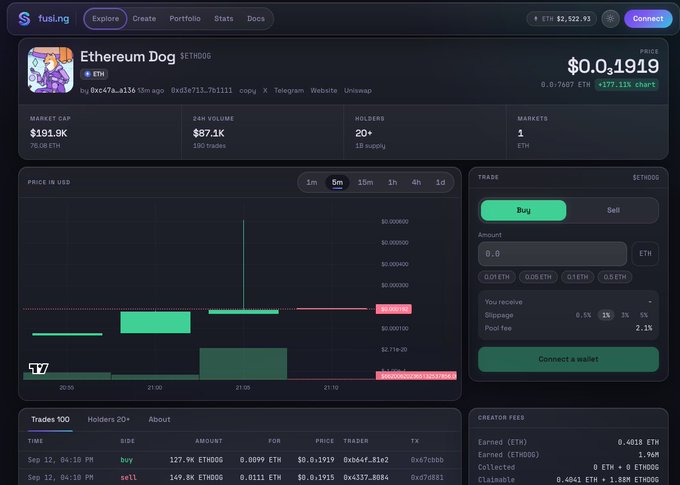Open the Explore nav item

tap(105, 19)
